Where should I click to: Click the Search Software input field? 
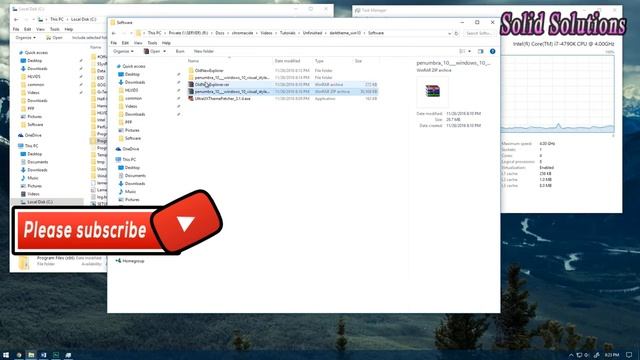(479, 33)
